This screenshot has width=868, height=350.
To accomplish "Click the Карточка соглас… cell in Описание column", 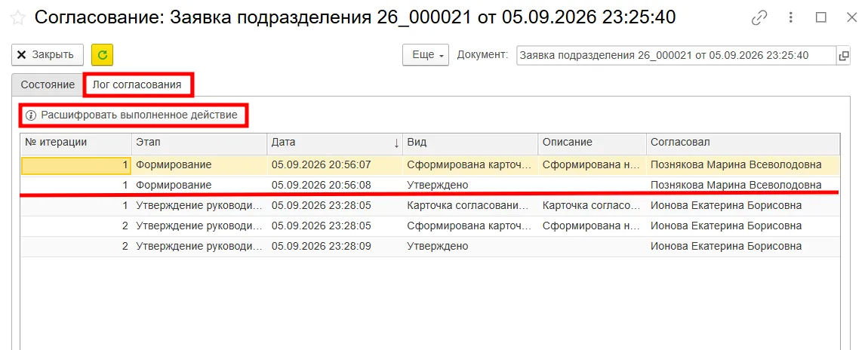I will 592,206.
